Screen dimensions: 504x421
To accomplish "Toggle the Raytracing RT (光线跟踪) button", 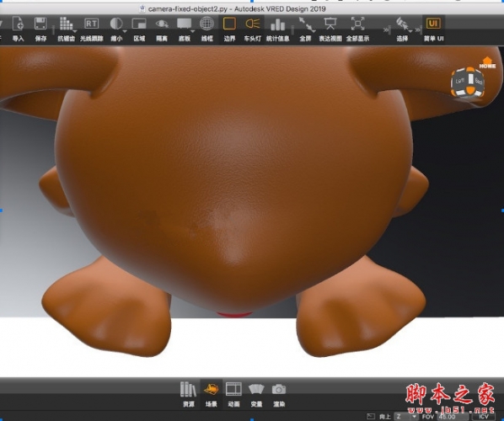I will pyautogui.click(x=91, y=24).
